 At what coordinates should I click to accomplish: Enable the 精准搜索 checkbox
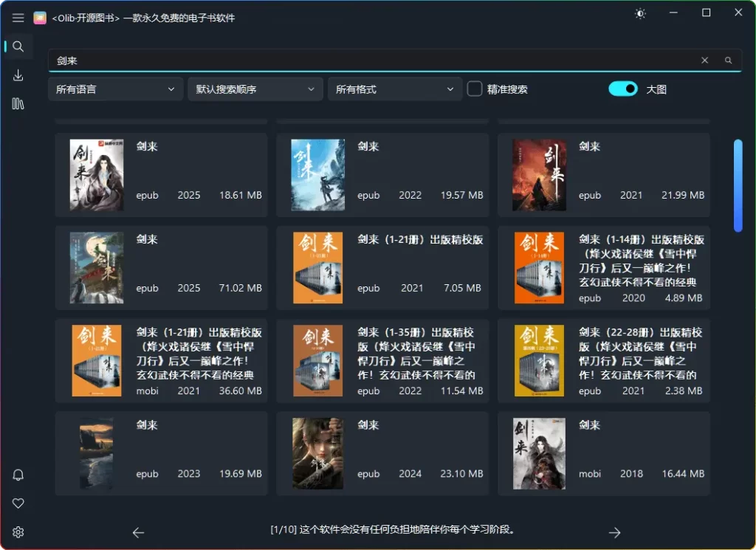click(x=475, y=89)
